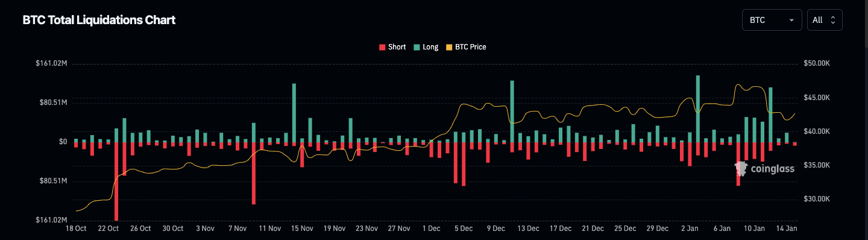Click the red Short legend swatch

(382, 47)
